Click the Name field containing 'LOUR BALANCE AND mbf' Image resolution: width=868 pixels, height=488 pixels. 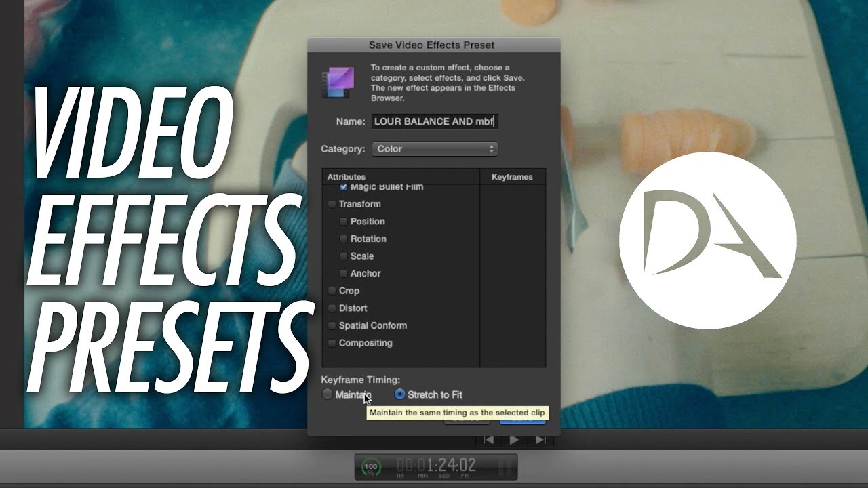click(435, 121)
